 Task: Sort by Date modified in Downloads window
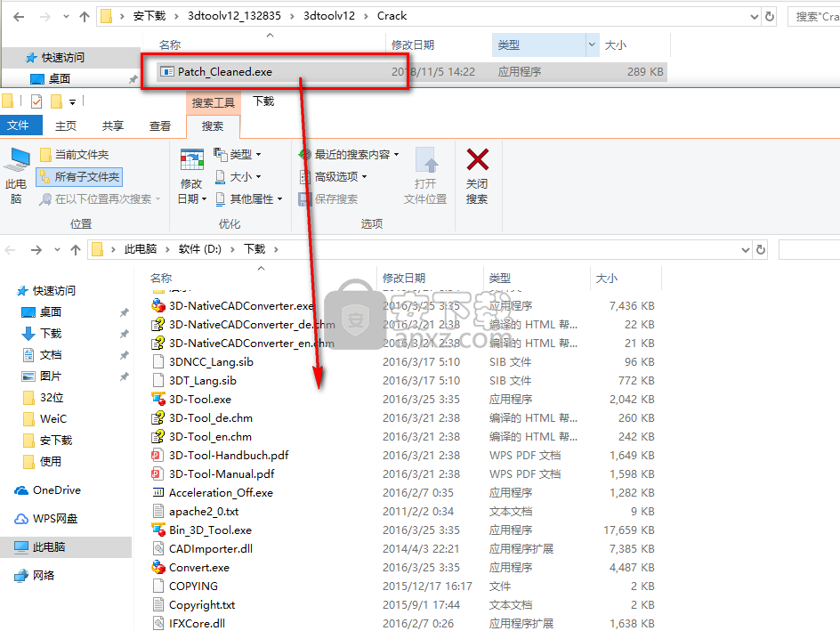tap(404, 278)
